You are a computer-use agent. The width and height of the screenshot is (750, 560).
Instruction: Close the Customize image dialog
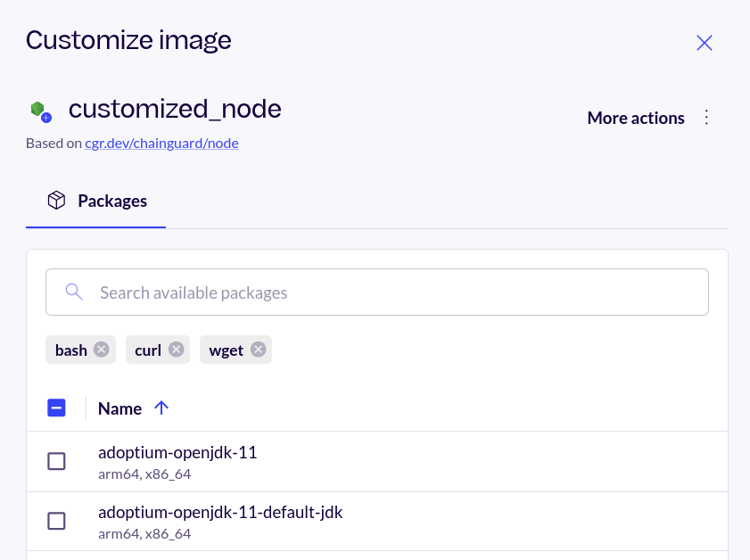tap(704, 42)
